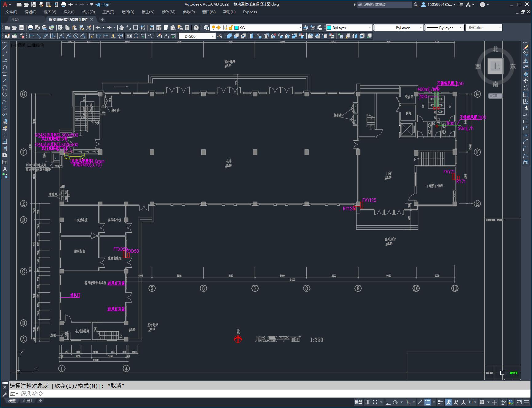This screenshot has width=532, height=408.
Task: Open the 标注(N) menu
Action: pos(148,12)
